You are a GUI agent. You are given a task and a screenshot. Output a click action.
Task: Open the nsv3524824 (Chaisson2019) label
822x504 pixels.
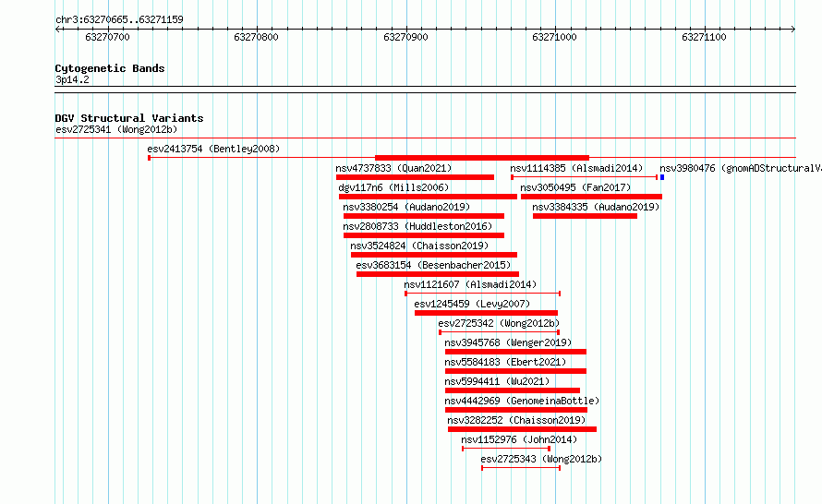[419, 246]
